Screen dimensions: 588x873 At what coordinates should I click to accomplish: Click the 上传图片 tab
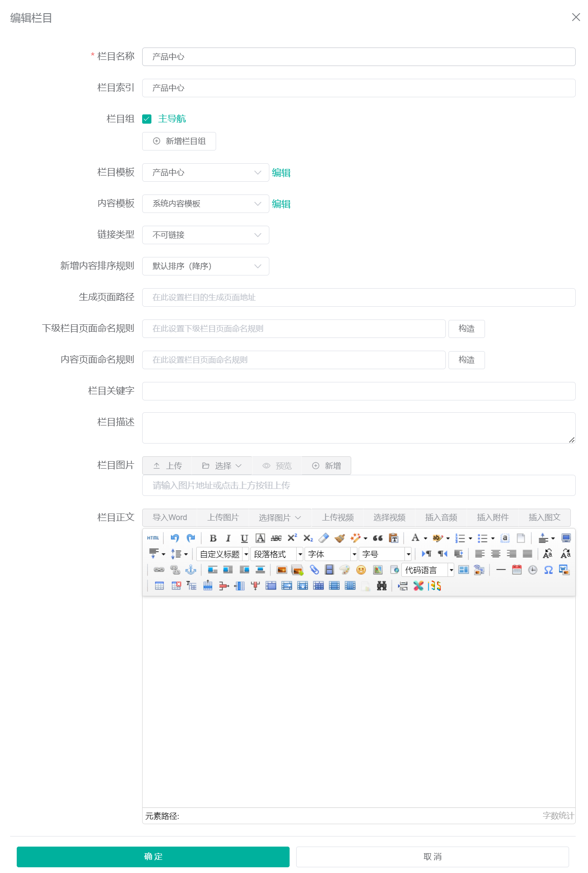tap(223, 517)
